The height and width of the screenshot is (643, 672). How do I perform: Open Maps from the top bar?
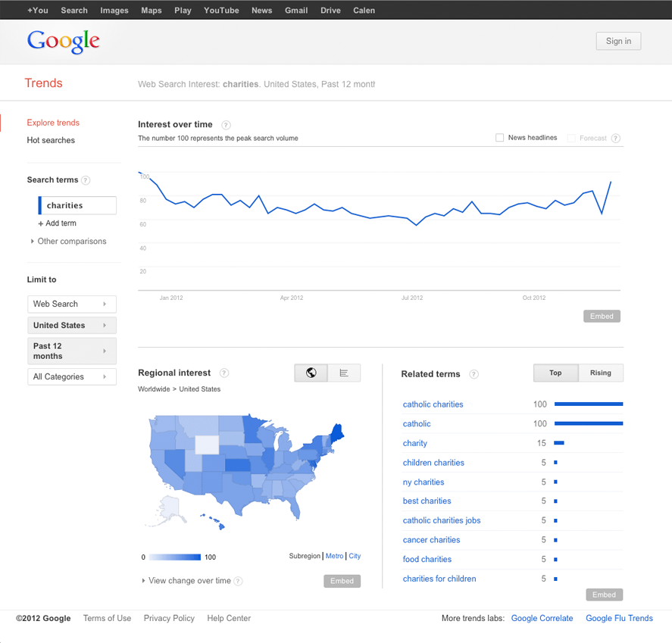152,11
